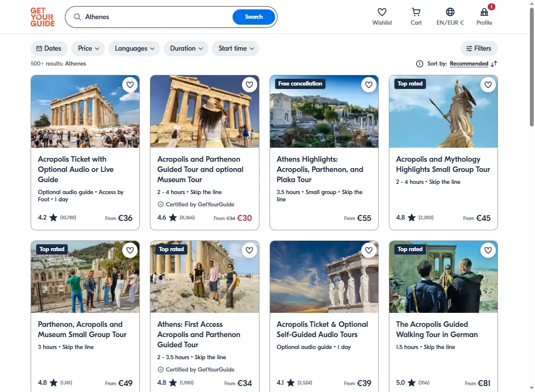Click the 500+ results: Athens text
The image size is (535, 392).
(x=58, y=64)
